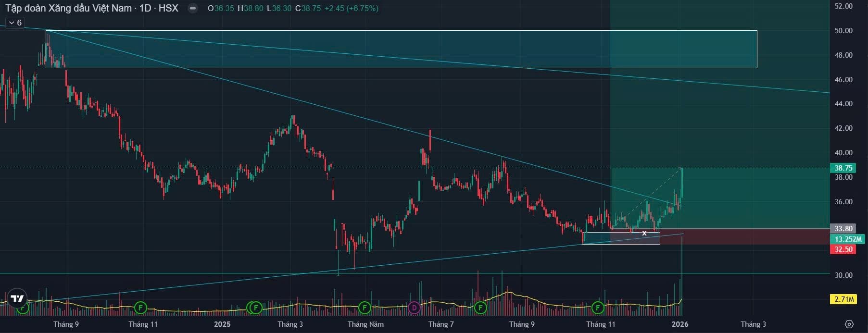Click the entry price label 33.80
Image resolution: width=868 pixels, height=333 pixels.
[x=843, y=229]
